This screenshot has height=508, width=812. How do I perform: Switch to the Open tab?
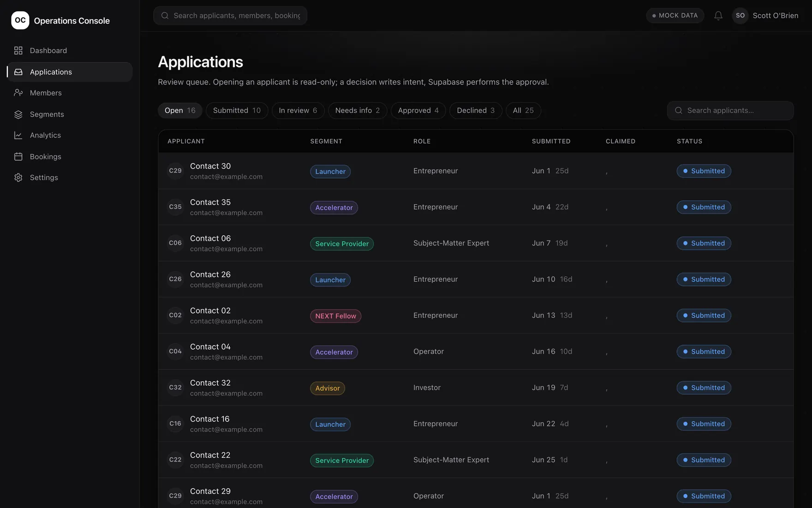pyautogui.click(x=180, y=110)
